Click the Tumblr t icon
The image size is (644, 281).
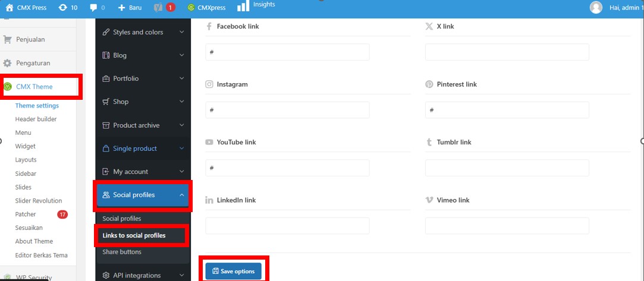pyautogui.click(x=429, y=142)
